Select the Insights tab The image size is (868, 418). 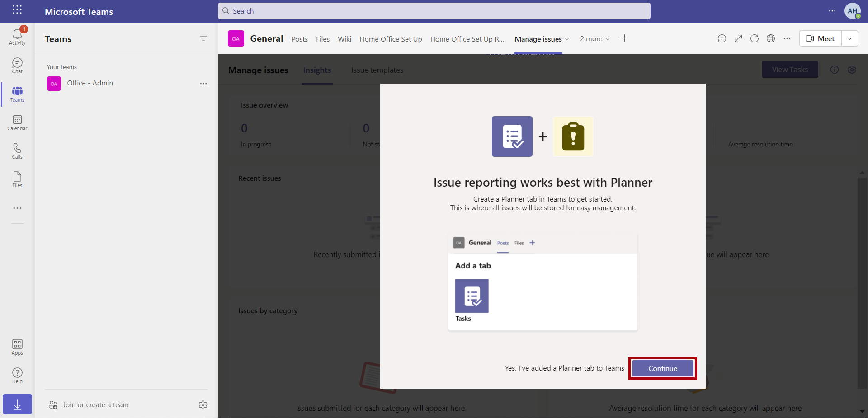click(317, 70)
